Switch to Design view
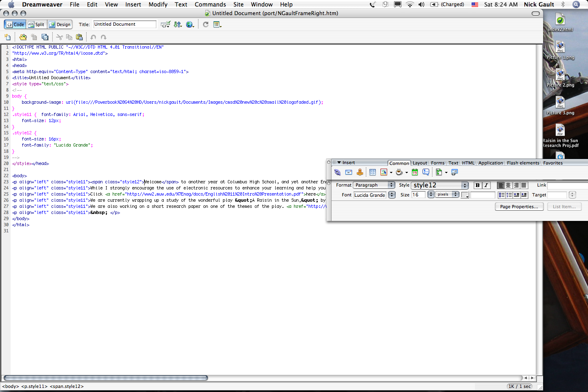The image size is (588, 392). click(60, 24)
